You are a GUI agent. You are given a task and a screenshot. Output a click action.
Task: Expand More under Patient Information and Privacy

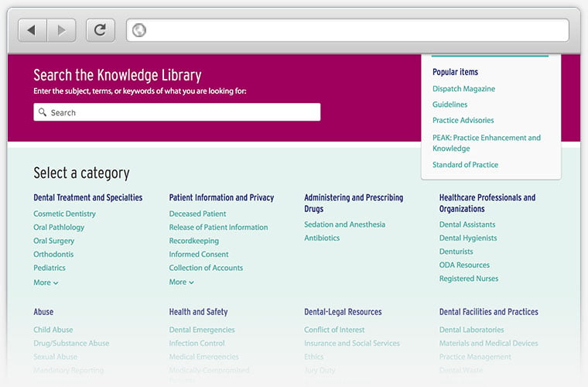(182, 282)
